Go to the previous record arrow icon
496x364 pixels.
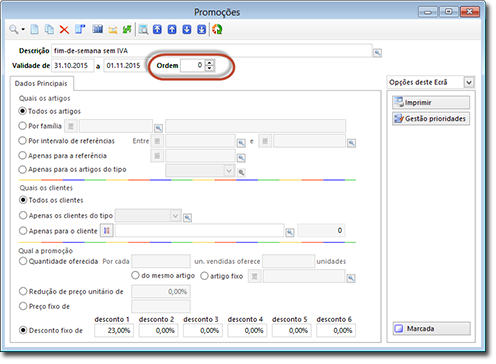[x=172, y=29]
